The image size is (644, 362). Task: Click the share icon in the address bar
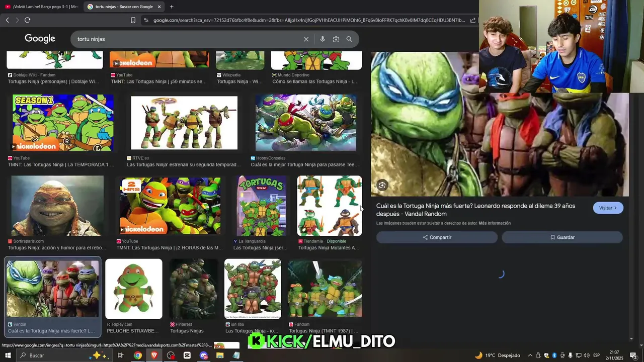473,20
